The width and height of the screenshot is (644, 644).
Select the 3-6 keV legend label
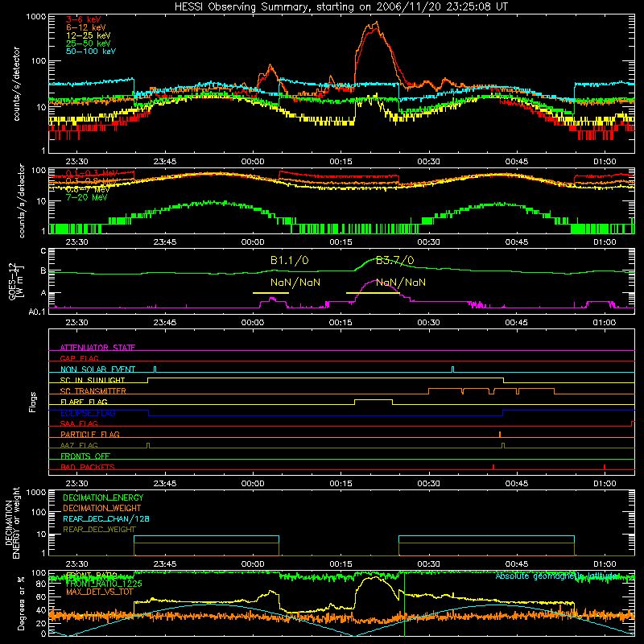tap(83, 19)
